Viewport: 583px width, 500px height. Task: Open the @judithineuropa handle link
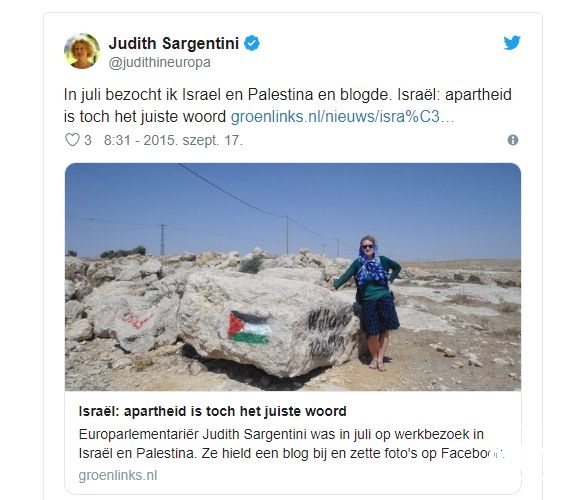[x=160, y=62]
